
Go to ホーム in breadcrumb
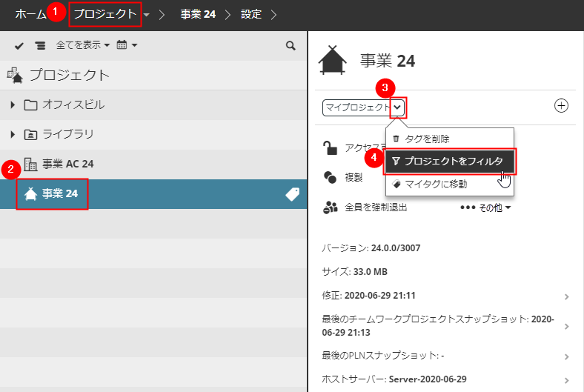[x=30, y=14]
